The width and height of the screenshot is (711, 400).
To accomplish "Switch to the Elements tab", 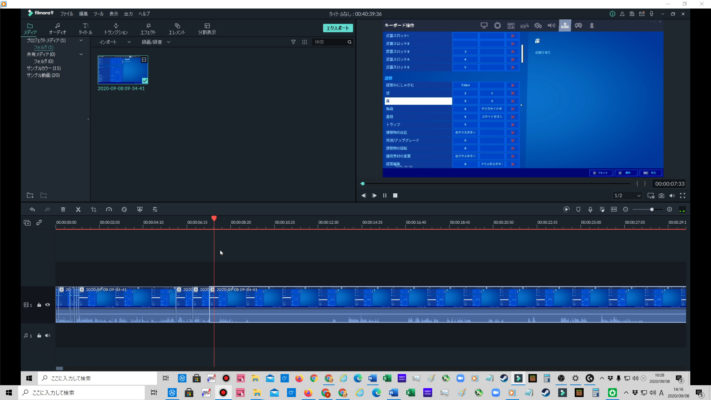I will 177,29.
